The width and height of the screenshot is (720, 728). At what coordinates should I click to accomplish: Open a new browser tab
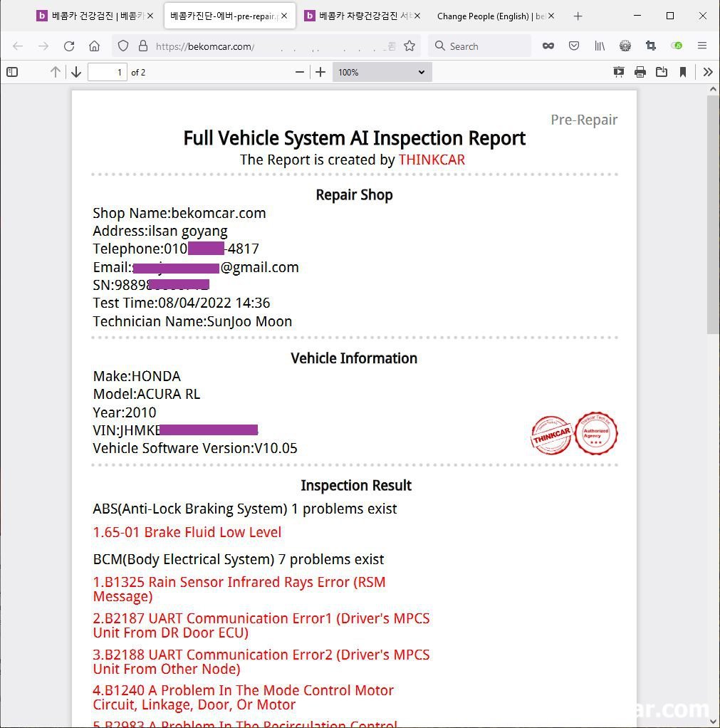(578, 16)
